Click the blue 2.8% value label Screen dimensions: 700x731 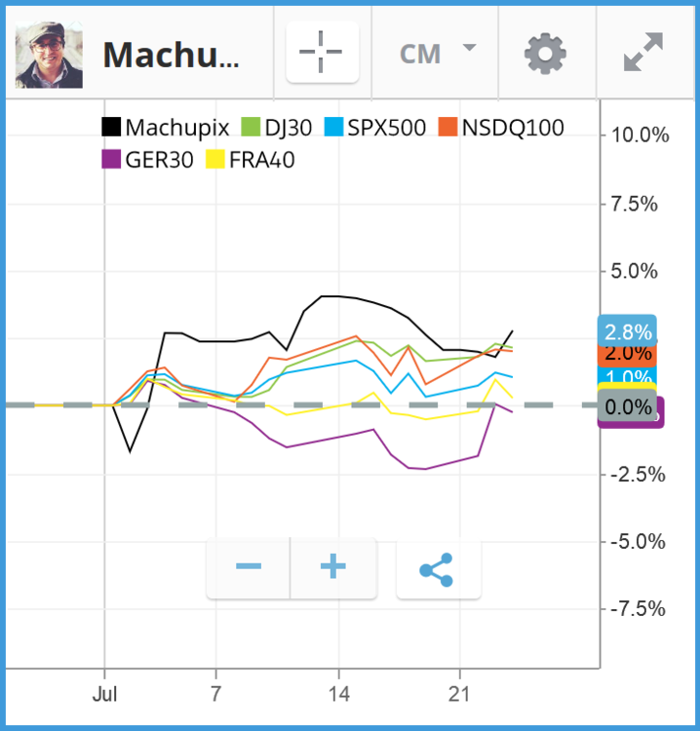click(628, 329)
